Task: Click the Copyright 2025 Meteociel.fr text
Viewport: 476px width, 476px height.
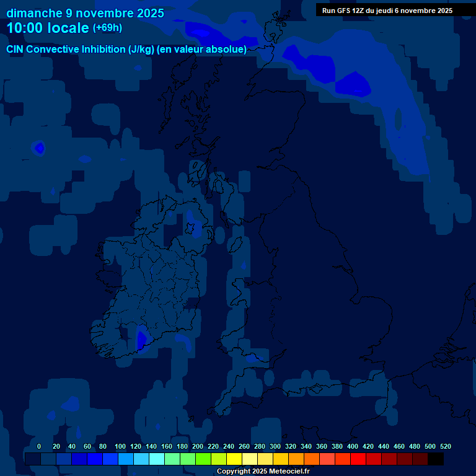Action: 263,471
